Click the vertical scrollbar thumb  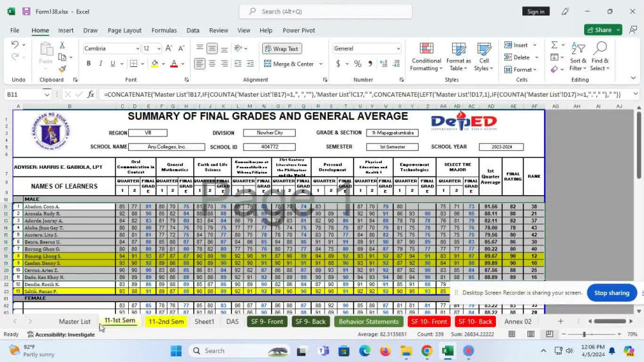click(639, 145)
